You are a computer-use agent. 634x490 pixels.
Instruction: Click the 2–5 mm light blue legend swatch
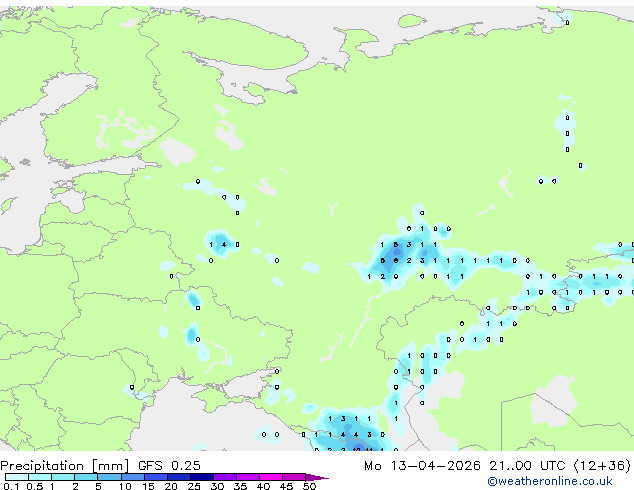(x=86, y=478)
